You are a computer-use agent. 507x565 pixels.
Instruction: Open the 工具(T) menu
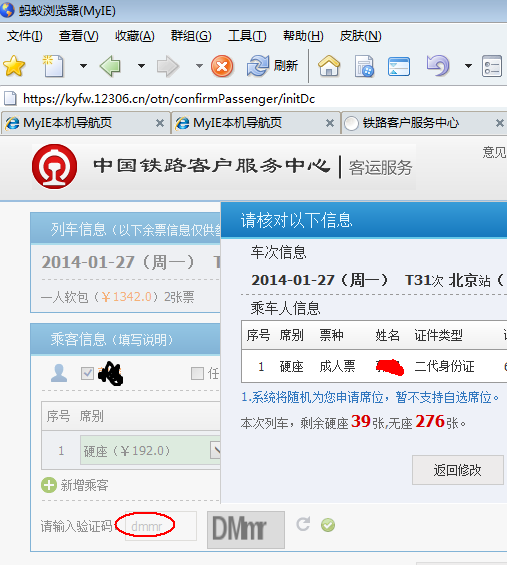tap(247, 36)
